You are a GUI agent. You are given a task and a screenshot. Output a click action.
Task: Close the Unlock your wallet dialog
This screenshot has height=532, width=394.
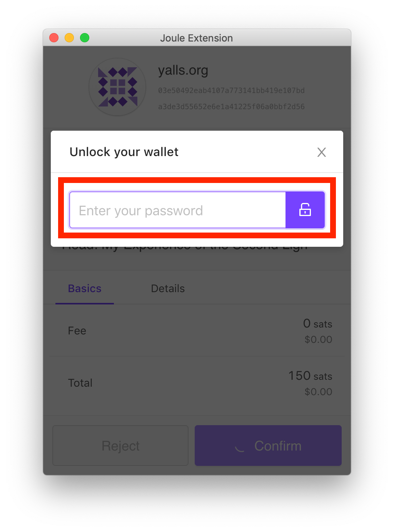[321, 152]
